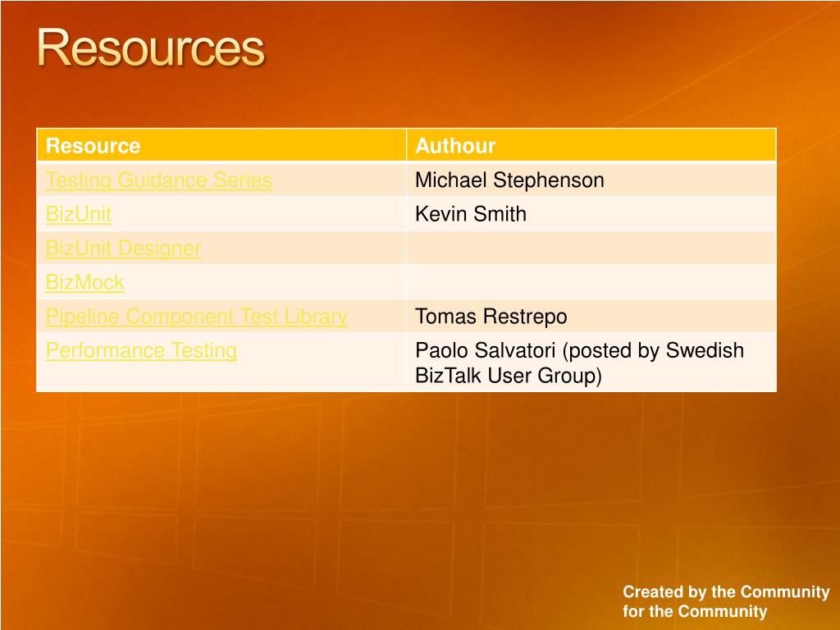Click the Resources slide title
840x630 pixels.
[151, 48]
